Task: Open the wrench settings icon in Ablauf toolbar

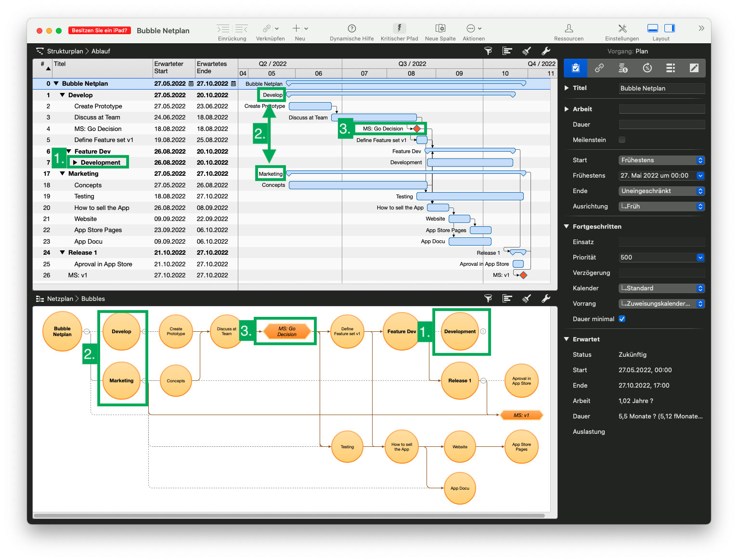Action: click(546, 51)
